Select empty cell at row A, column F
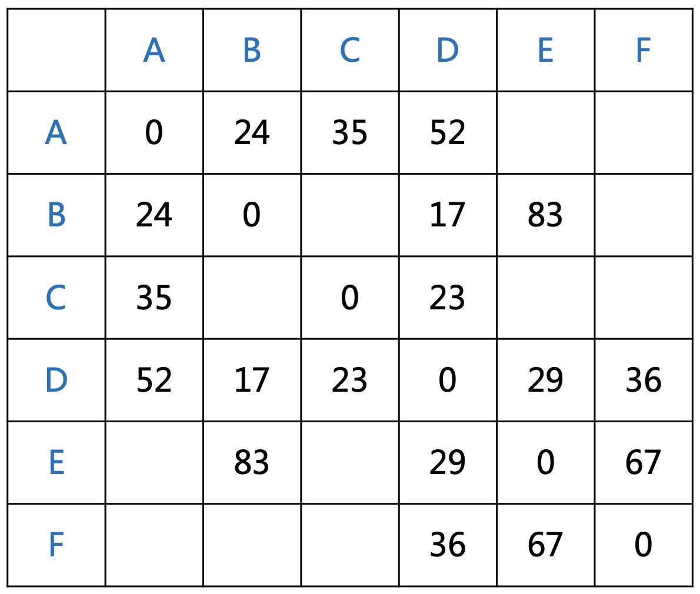700x594 pixels. (x=643, y=132)
